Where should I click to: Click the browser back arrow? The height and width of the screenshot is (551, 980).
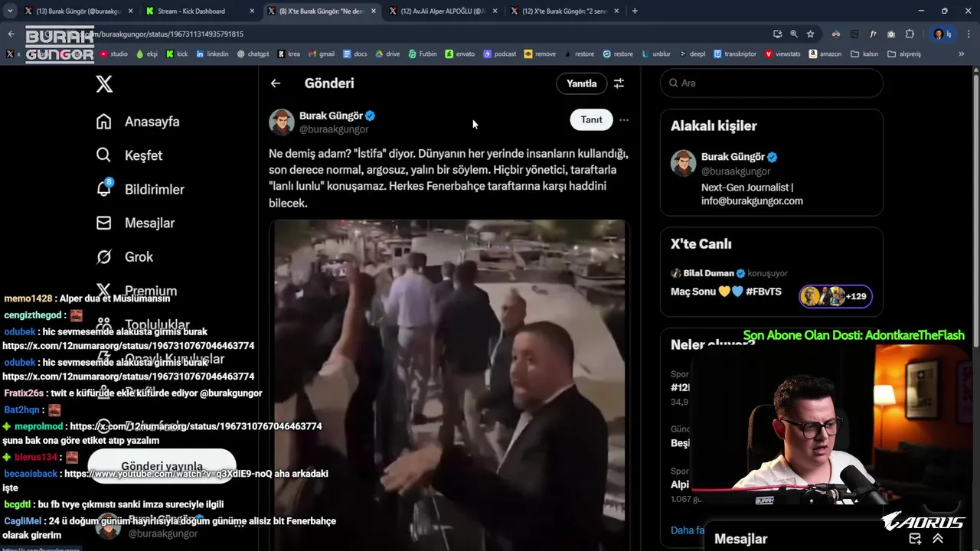(11, 34)
